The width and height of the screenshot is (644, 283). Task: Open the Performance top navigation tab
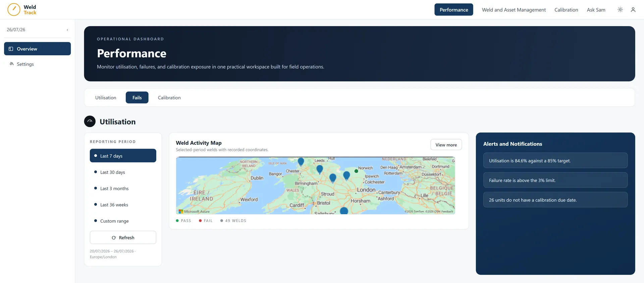pyautogui.click(x=453, y=10)
